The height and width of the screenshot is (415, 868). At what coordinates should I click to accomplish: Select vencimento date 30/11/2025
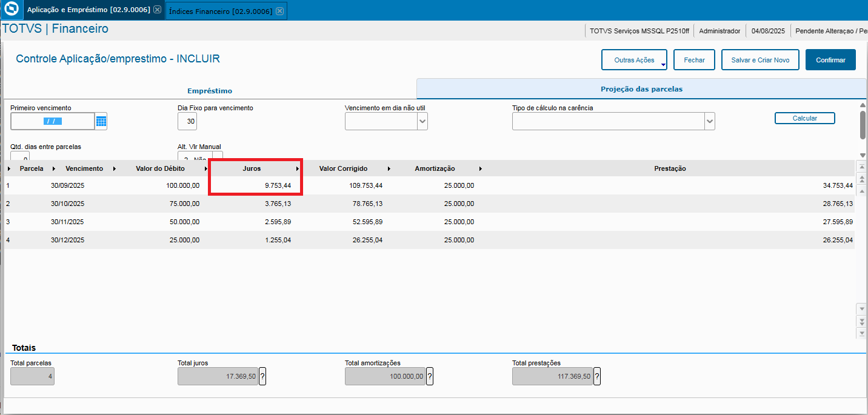click(x=67, y=222)
